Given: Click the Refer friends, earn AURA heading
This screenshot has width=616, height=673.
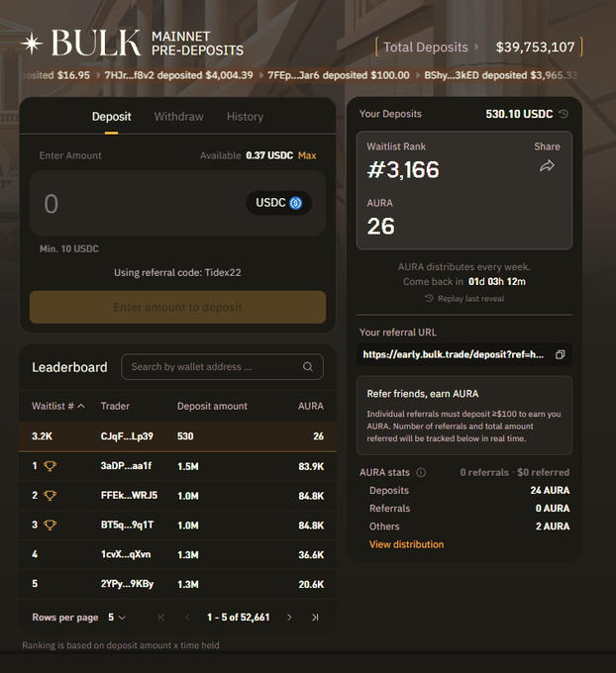Looking at the screenshot, I should tap(422, 394).
